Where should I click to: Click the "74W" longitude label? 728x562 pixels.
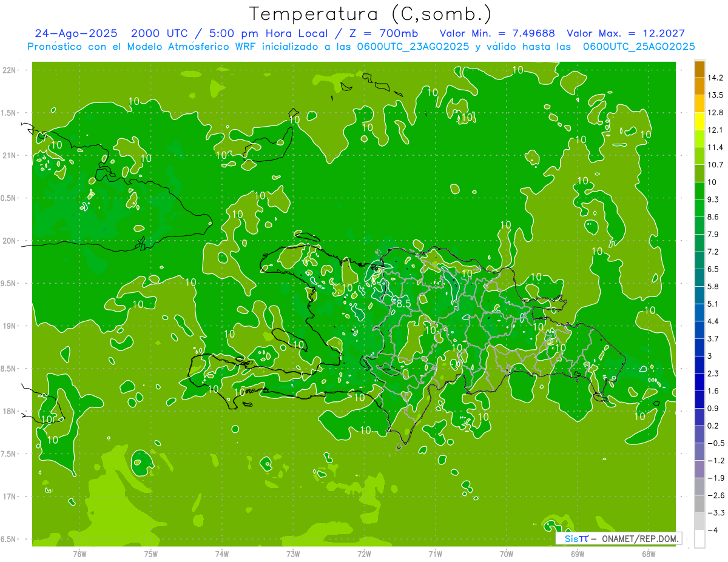222,554
